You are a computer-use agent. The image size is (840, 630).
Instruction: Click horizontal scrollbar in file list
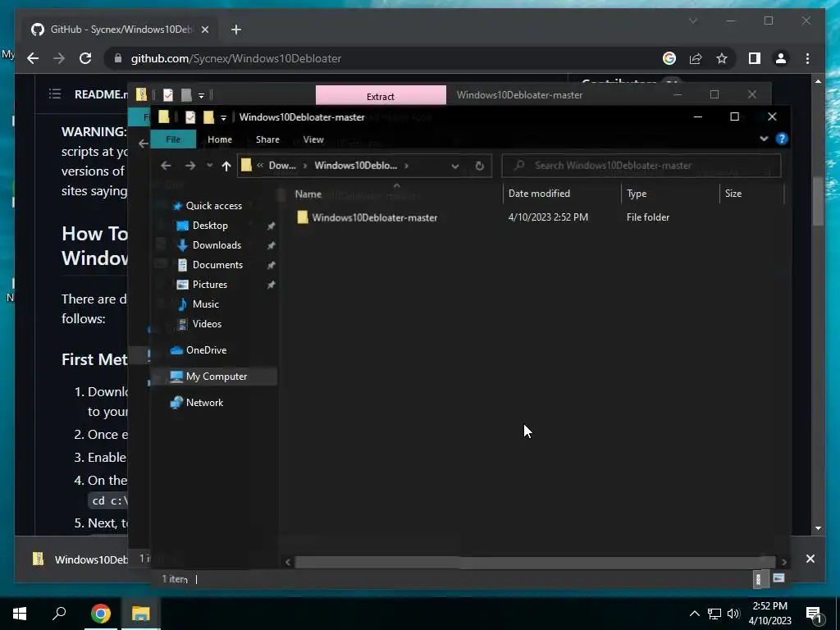pos(535,562)
